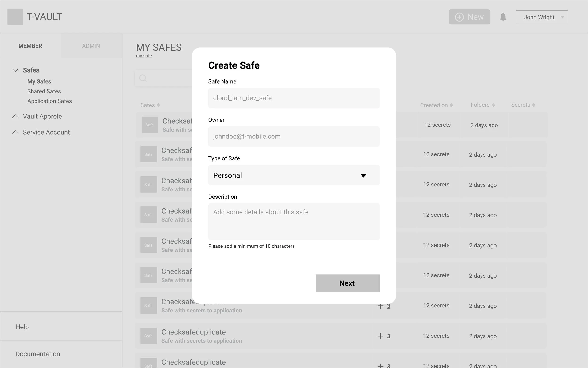Switch to the ADMIN tab

tap(91, 46)
